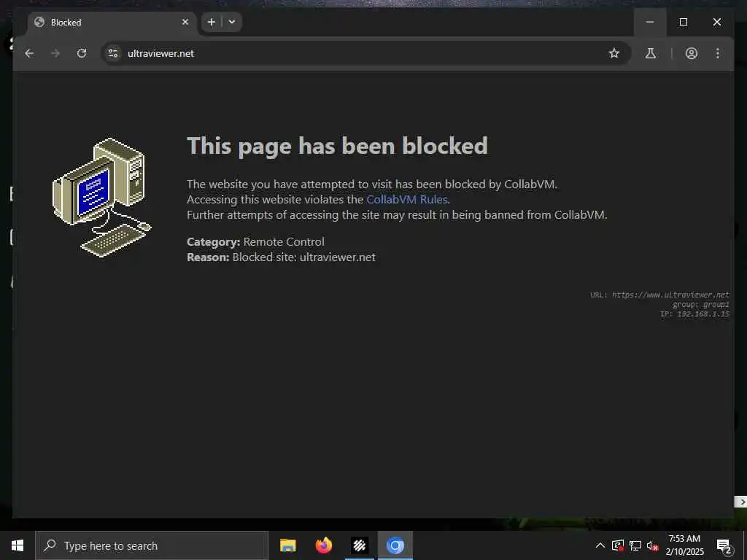The image size is (747, 560).
Task: Click the 'group: group1' text
Action: coord(701,304)
